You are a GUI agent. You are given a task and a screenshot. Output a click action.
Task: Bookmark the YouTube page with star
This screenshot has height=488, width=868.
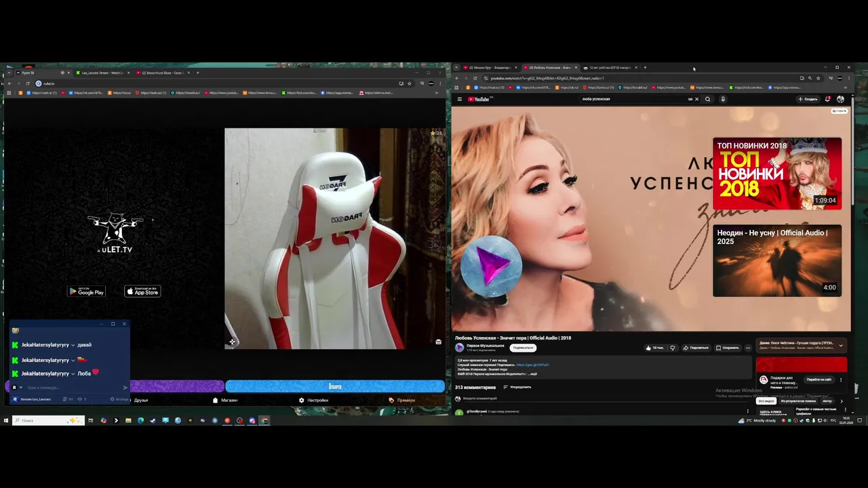(818, 78)
